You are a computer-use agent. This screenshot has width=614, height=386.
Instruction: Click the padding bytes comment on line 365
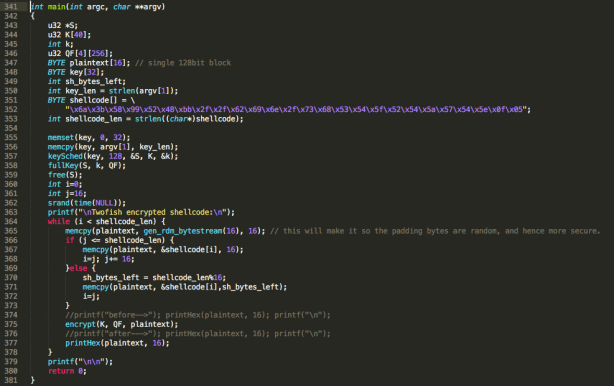pyautogui.click(x=435, y=231)
